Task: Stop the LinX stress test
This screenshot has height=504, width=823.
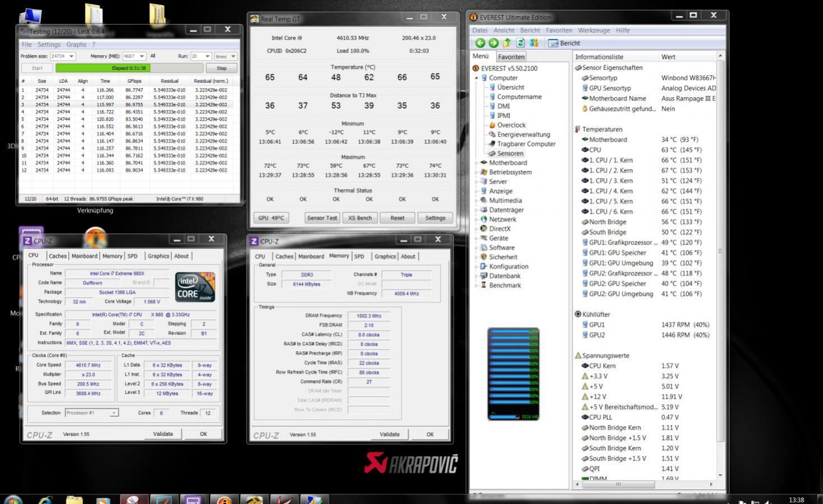Action: click(x=222, y=68)
